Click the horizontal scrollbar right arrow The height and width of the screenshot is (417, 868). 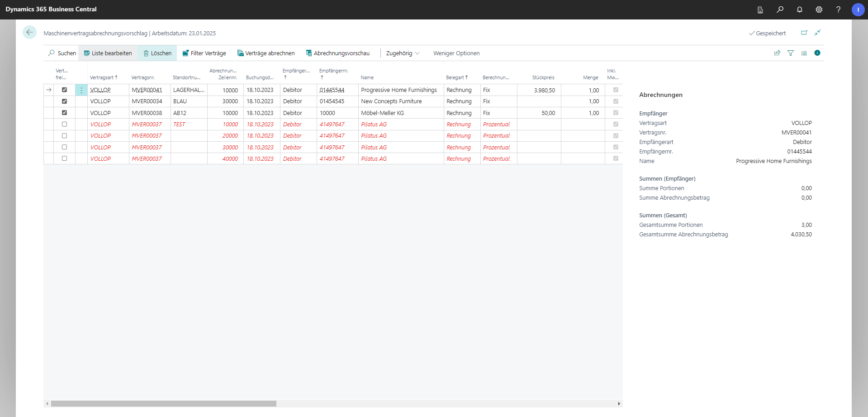click(x=619, y=403)
